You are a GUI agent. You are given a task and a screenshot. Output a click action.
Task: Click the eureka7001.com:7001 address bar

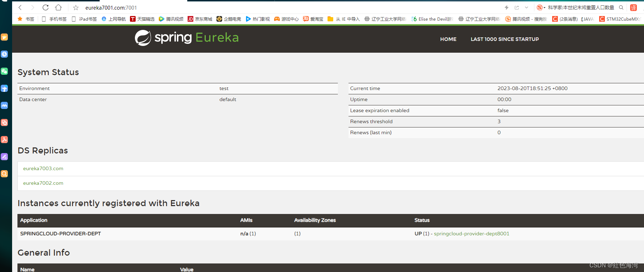(111, 8)
